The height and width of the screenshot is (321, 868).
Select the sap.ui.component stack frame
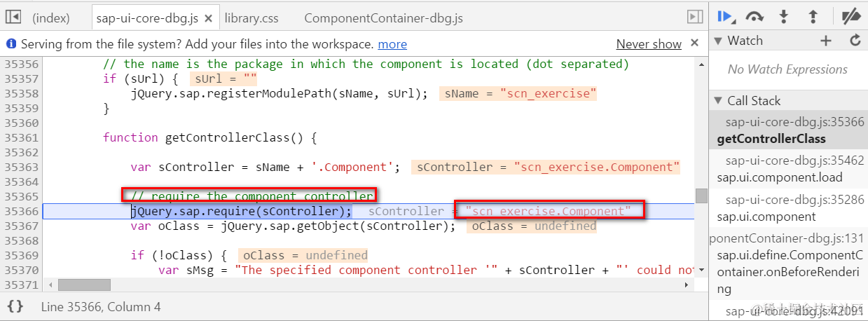788,208
